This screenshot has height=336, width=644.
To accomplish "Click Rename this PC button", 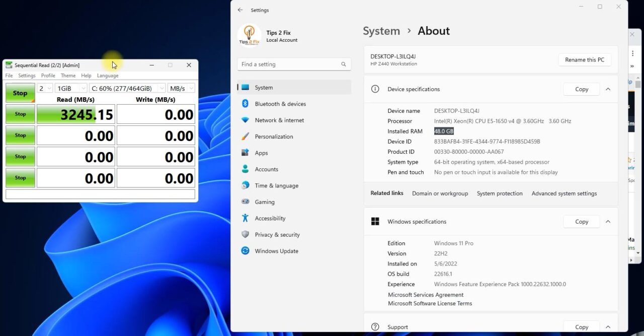I will click(585, 59).
